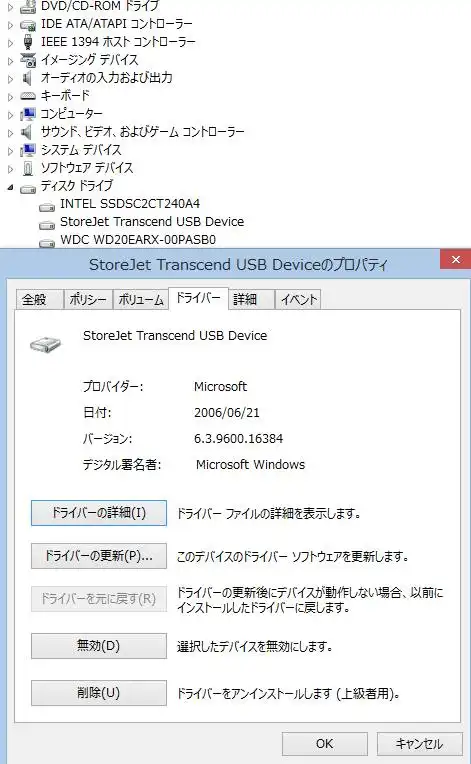This screenshot has height=764, width=471.
Task: Click the dialog title StoreJet Transcend USB Deviceのプロパティ
Action: [x=239, y=265]
